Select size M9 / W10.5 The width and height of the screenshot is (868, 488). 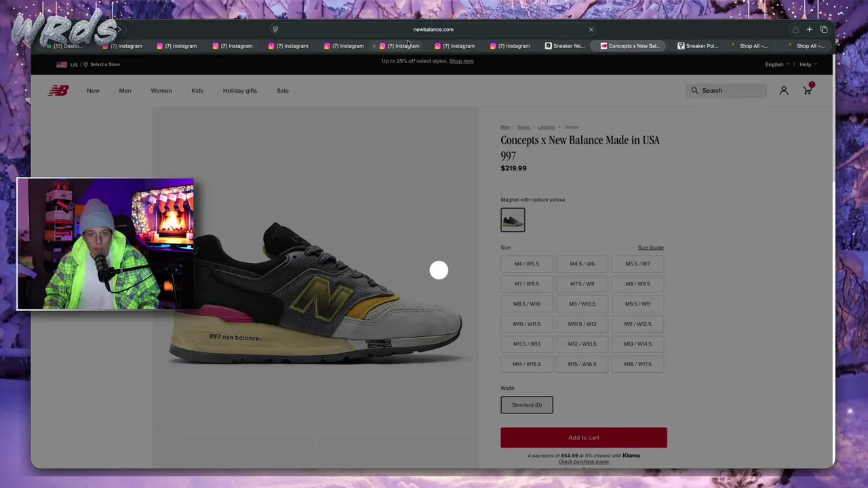tap(582, 304)
